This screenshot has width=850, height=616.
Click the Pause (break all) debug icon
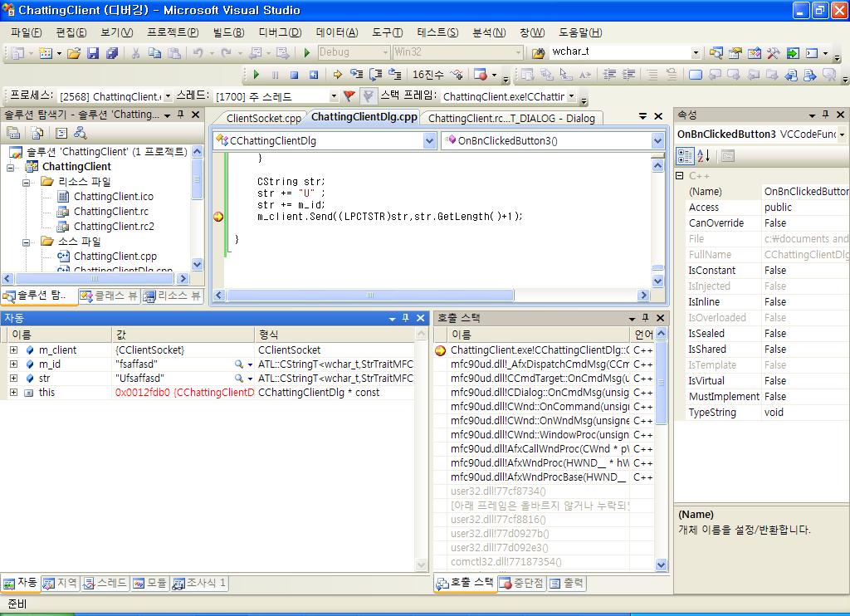[276, 75]
